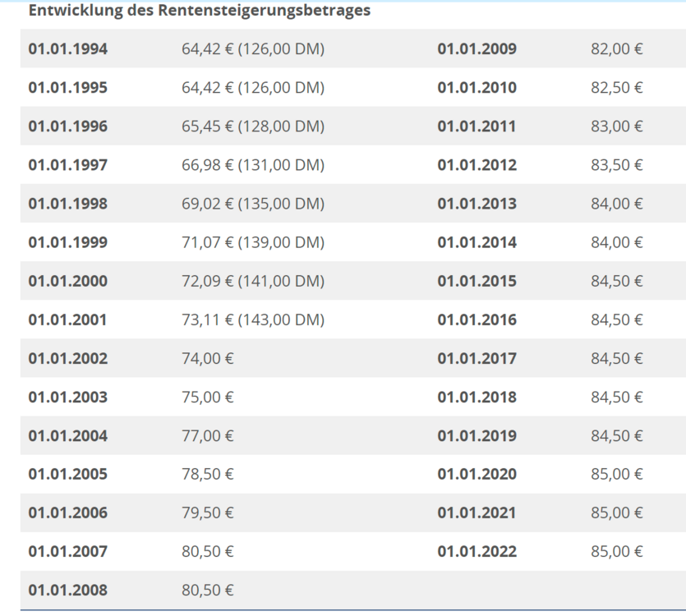
Task: Select the heading Entwicklung des Rentensteigerungsbetrages
Action: coord(200,11)
